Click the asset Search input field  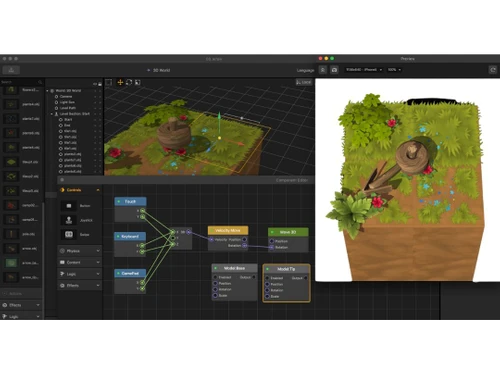tap(22, 82)
